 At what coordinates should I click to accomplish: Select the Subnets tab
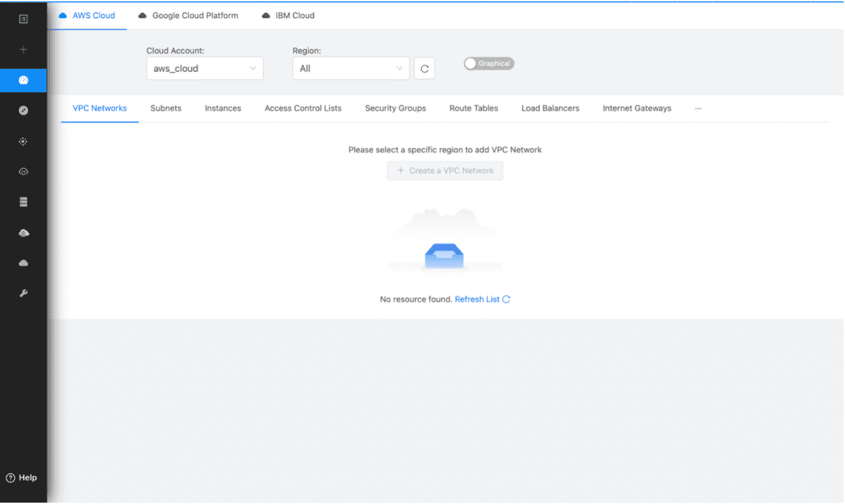click(x=166, y=108)
